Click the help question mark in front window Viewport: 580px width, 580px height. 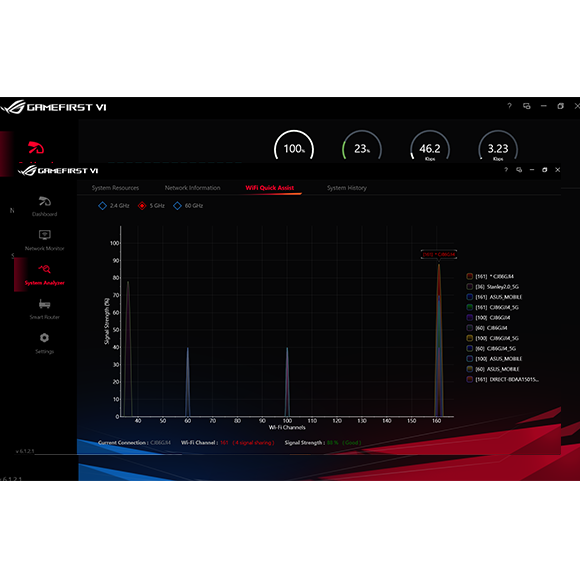click(x=506, y=169)
